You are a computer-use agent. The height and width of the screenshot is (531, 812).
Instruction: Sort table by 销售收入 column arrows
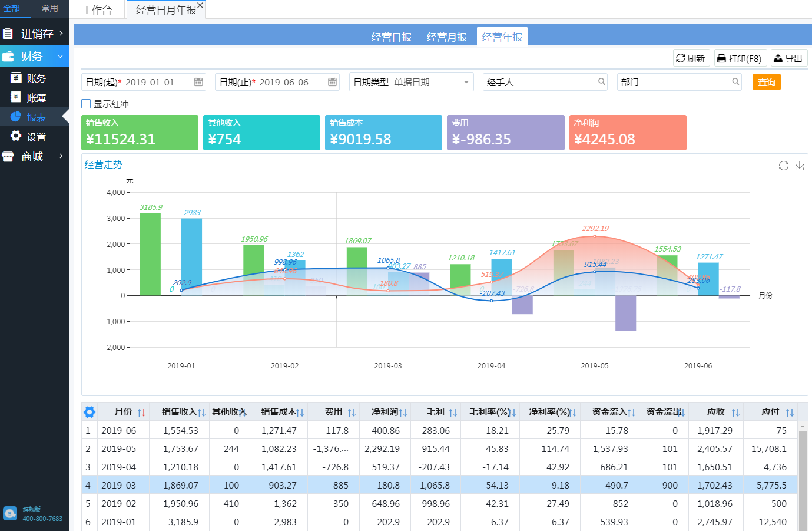[x=201, y=413]
